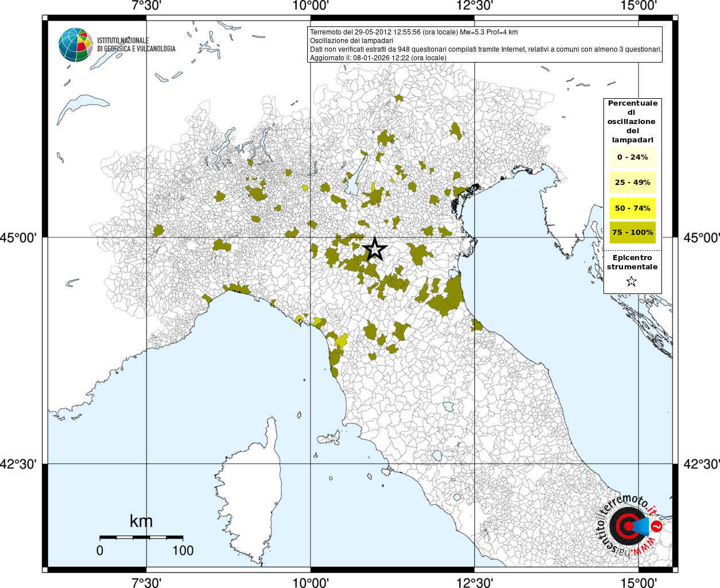This screenshot has height=588, width=720.
Task: Click the legend epicenter star symbol
Action: coord(632,281)
